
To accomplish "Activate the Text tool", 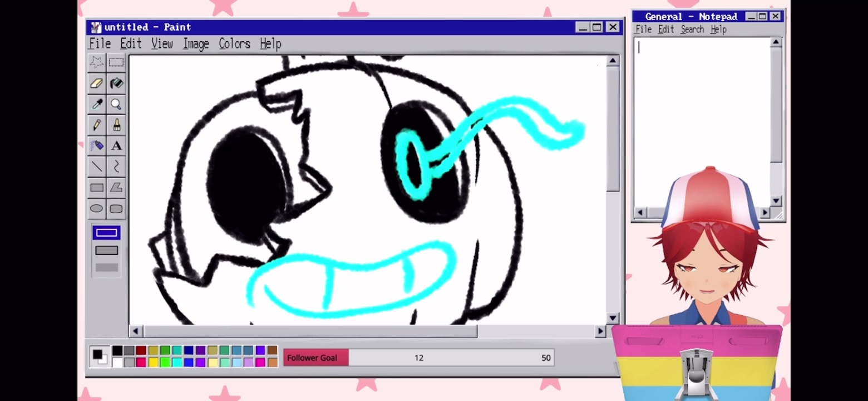I will [116, 145].
